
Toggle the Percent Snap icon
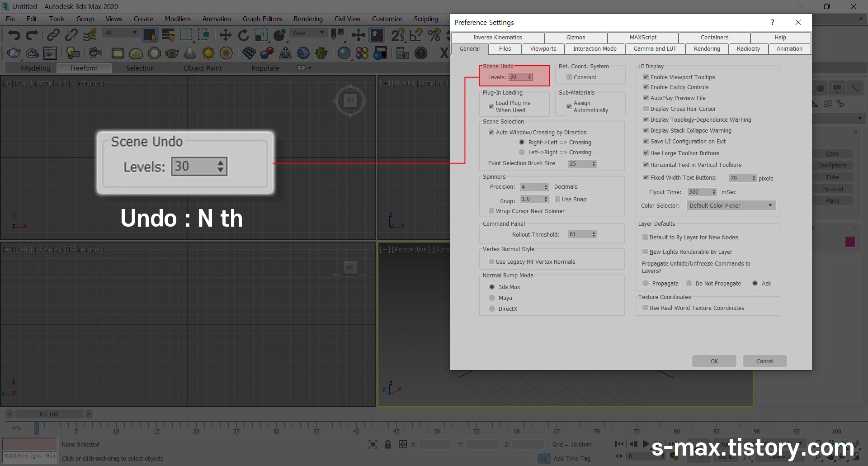tap(434, 35)
